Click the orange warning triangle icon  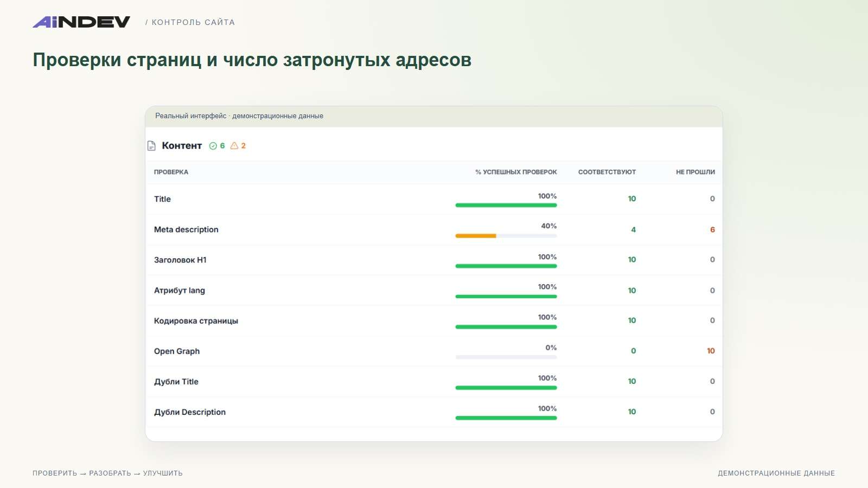coord(234,146)
